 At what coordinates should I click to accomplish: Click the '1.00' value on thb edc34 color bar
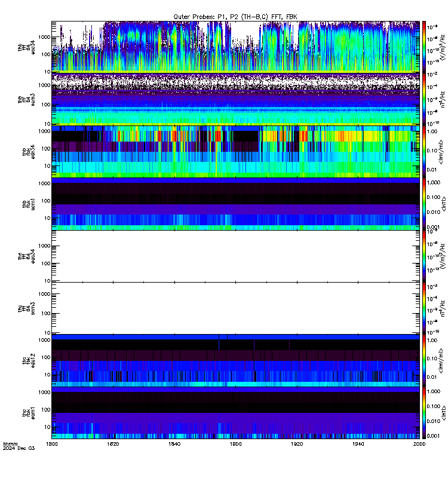pos(432,131)
